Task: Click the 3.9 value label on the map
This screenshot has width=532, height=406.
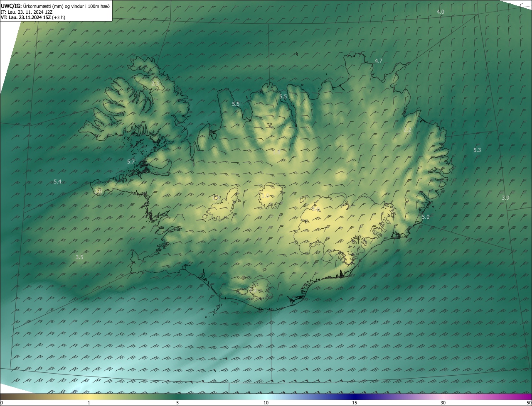Action: click(x=505, y=198)
